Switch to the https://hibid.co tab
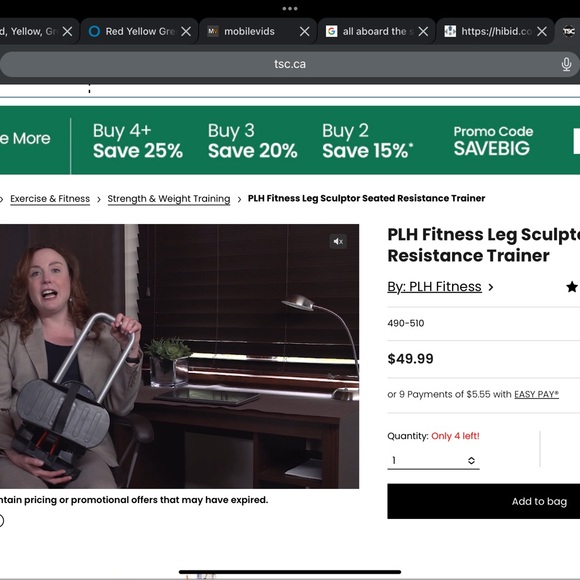The width and height of the screenshot is (580, 580). [496, 31]
